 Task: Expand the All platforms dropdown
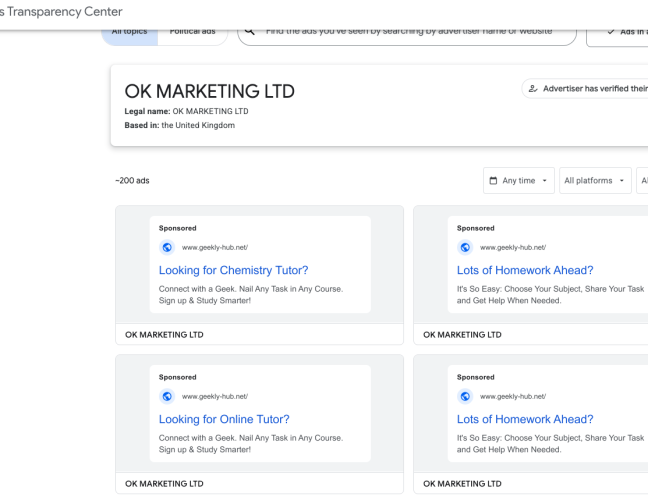pyautogui.click(x=595, y=181)
